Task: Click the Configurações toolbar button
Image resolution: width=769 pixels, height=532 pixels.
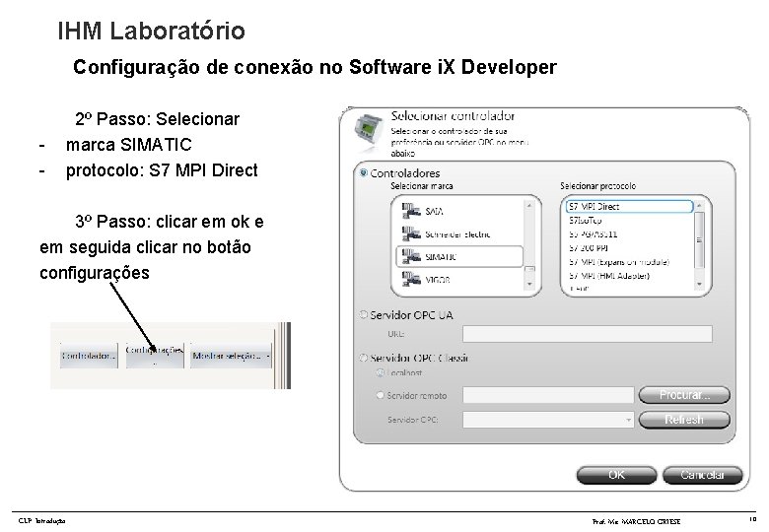Action: coord(155,356)
